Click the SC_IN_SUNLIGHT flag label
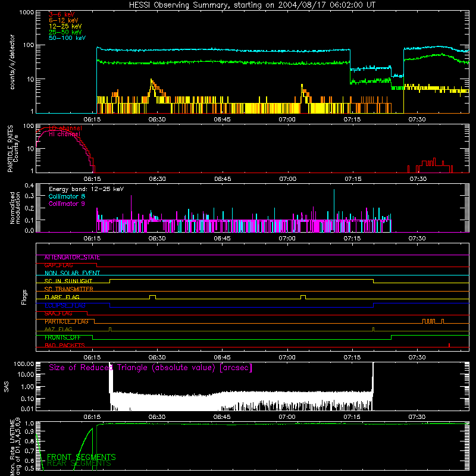476x476 pixels. pos(68,281)
